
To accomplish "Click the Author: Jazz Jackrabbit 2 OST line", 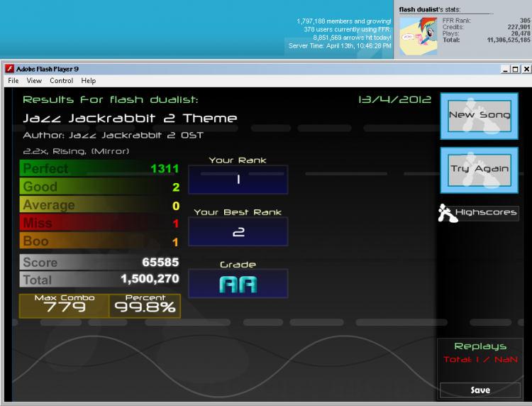I will (x=113, y=135).
